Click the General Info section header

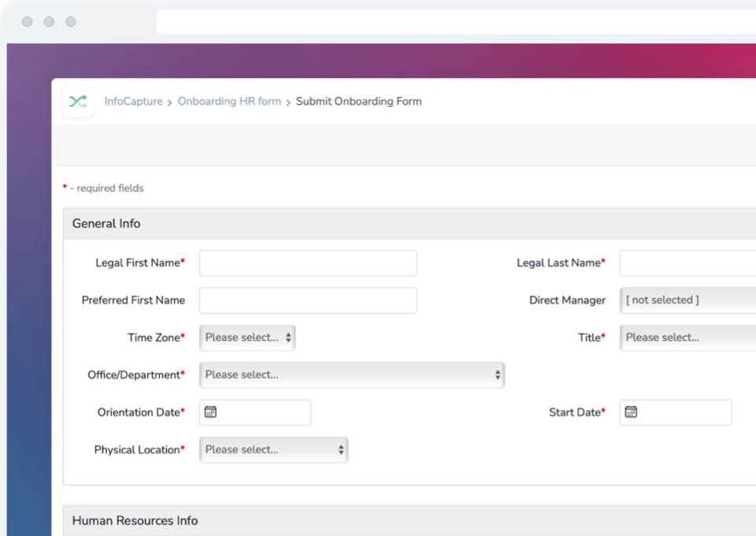[x=106, y=223]
